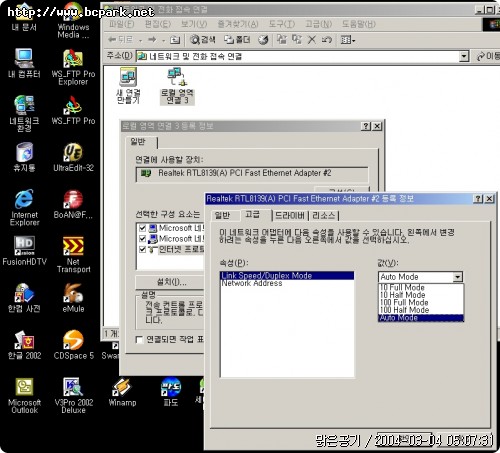Launch the WS_FTP Pro desktop shortcut
Image resolution: width=500 pixels, height=453 pixels.
point(73,110)
